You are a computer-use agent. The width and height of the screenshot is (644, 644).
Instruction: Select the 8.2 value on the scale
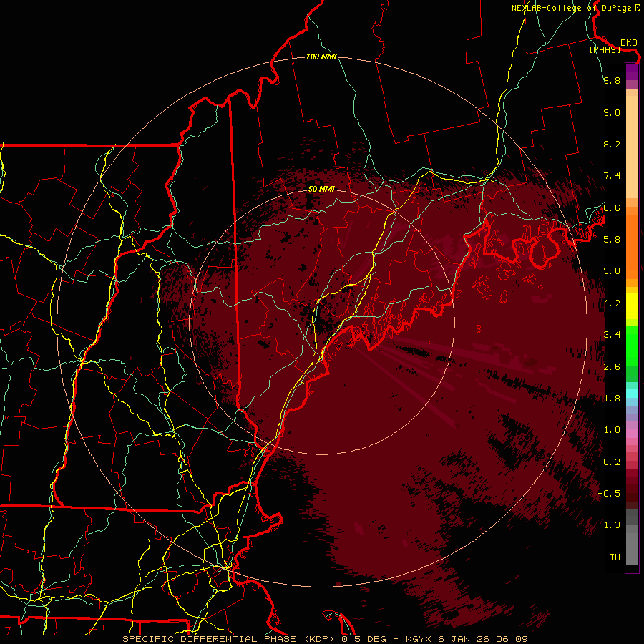[x=612, y=144]
